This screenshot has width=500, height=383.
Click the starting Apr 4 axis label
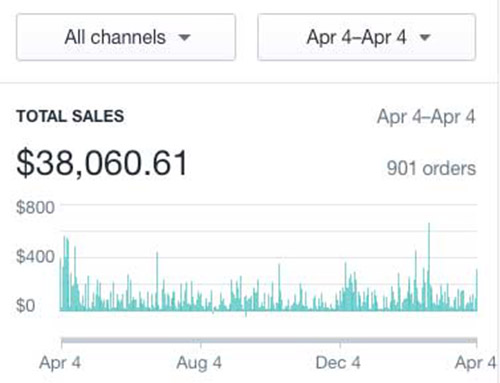point(60,363)
